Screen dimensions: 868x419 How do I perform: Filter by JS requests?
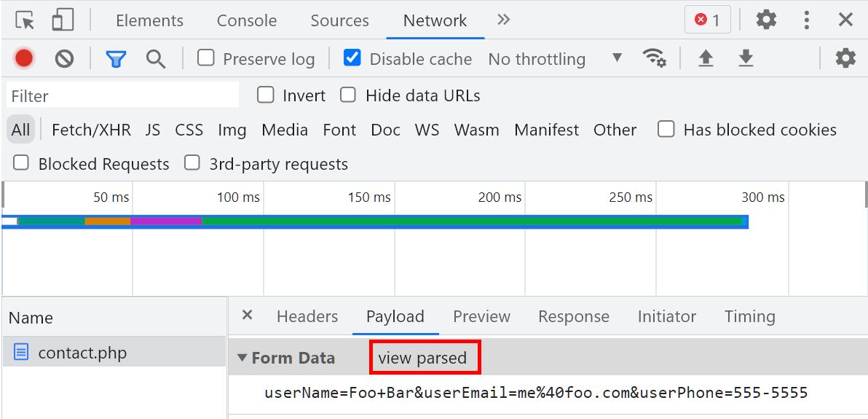tap(153, 130)
